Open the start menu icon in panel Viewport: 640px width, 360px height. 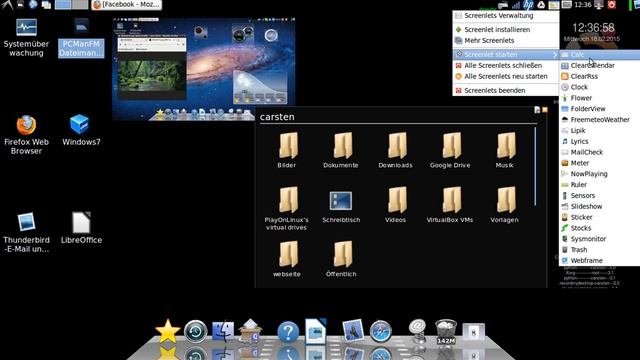pos(6,5)
